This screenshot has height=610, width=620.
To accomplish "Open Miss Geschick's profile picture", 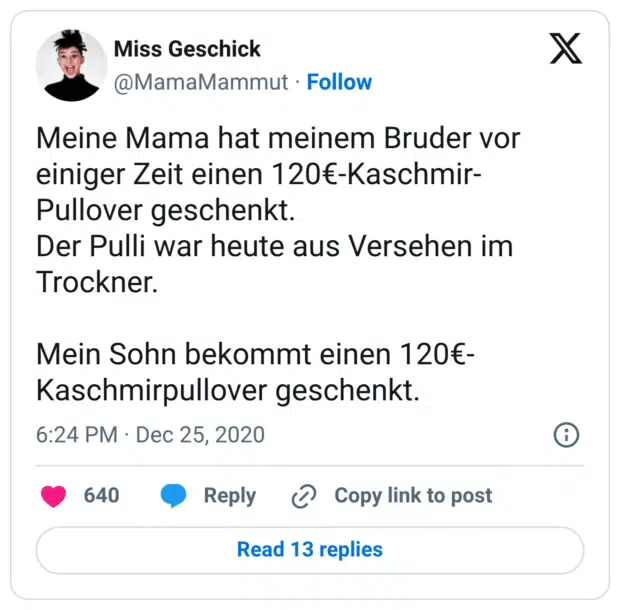I will 71,65.
